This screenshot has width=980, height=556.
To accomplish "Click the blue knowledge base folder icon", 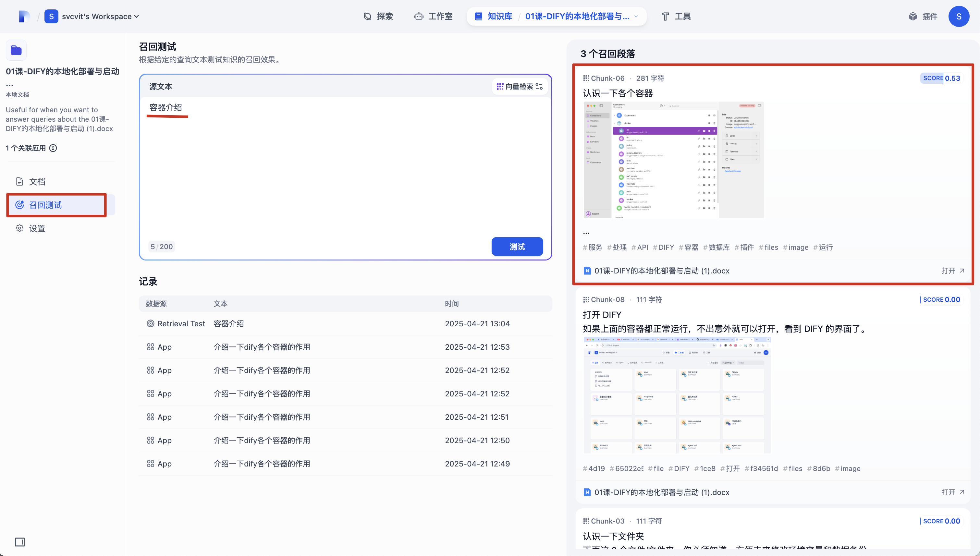I will click(16, 50).
